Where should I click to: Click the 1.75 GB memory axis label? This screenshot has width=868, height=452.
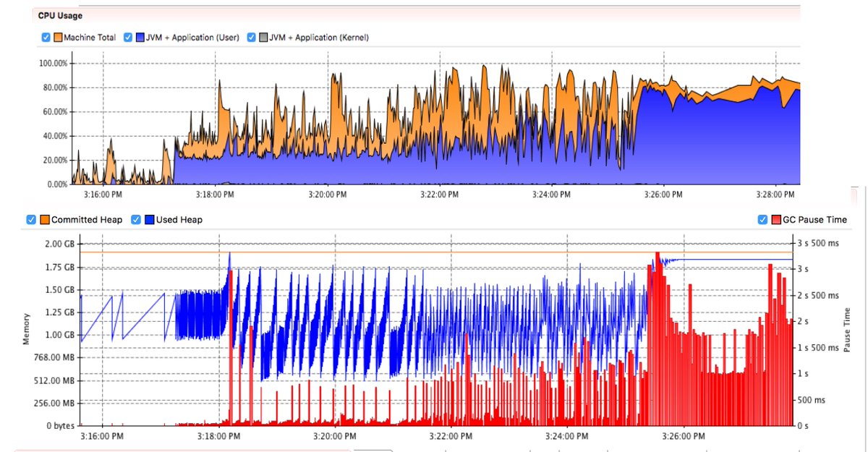pyautogui.click(x=60, y=267)
